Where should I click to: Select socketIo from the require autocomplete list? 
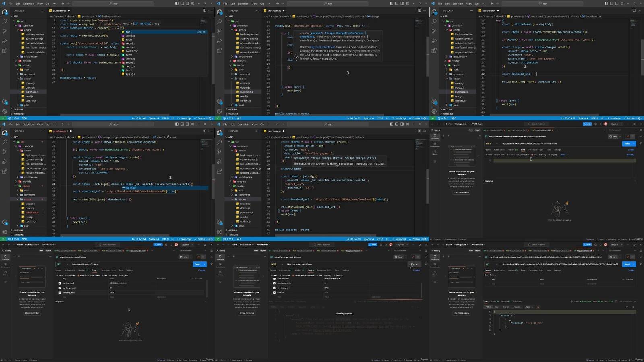pos(132,51)
